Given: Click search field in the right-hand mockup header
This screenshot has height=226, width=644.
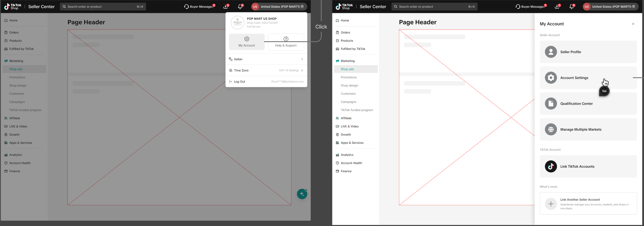Looking at the screenshot, I should (x=434, y=6).
